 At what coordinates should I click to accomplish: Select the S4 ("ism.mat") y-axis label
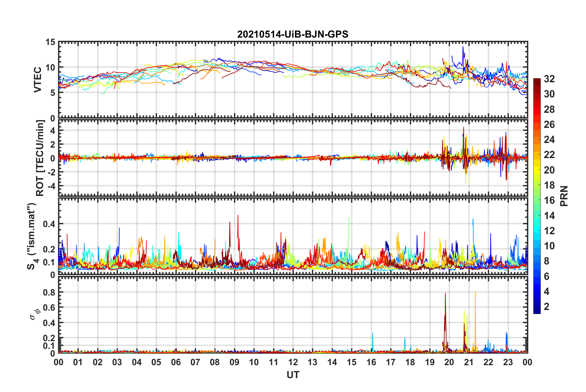click(x=33, y=236)
